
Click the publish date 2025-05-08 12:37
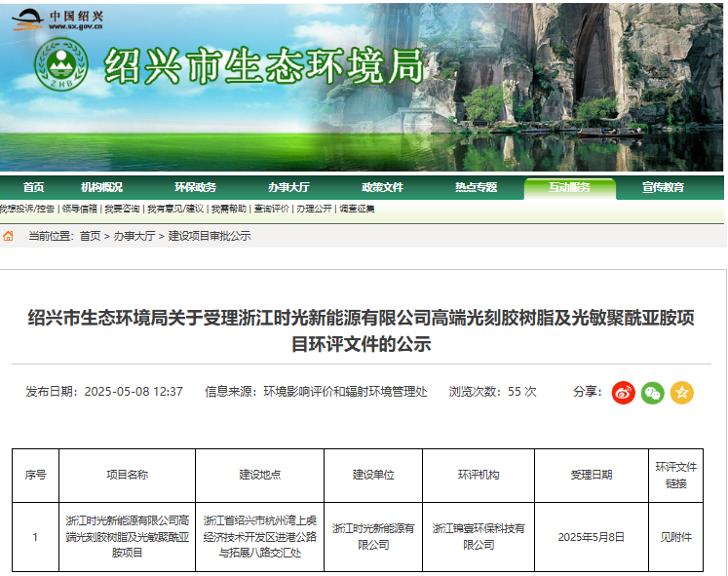tap(134, 392)
